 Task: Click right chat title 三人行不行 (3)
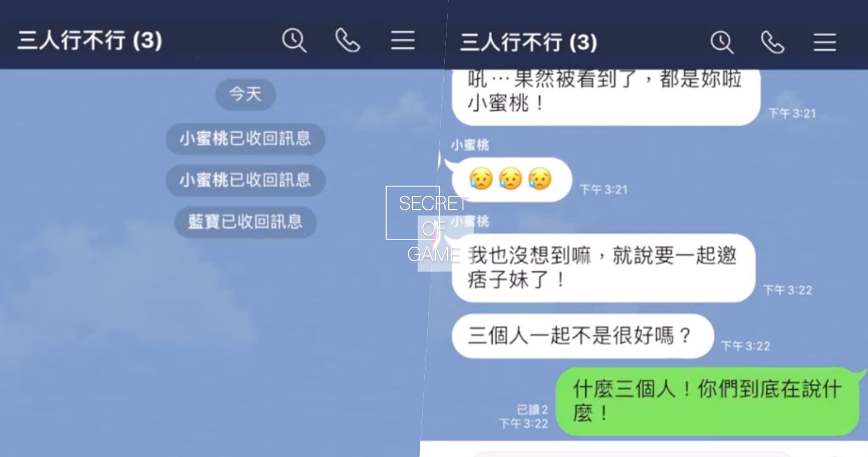pos(528,42)
